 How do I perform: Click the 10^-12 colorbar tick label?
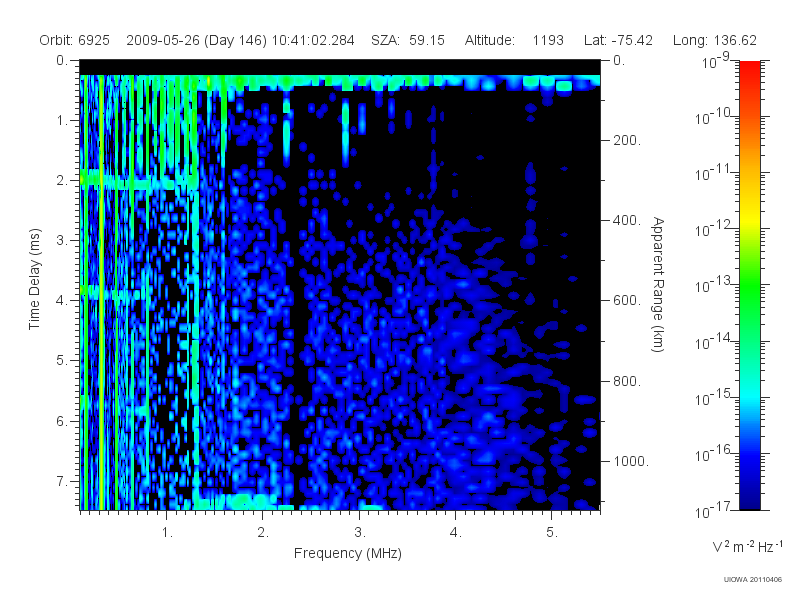(715, 229)
